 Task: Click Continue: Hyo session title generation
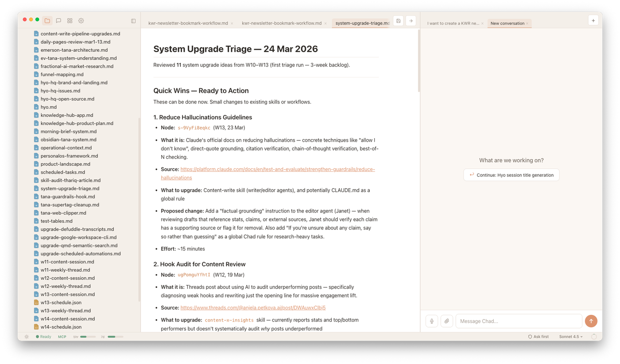coord(511,175)
